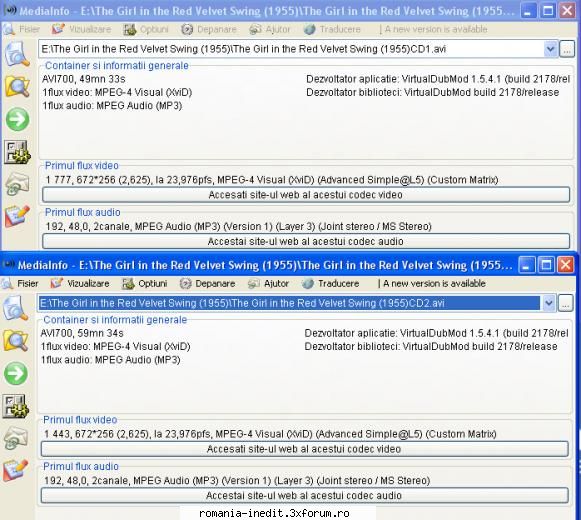Image resolution: width=581 pixels, height=520 pixels.
Task: Open Fisier menu in CD1 window
Action: pyautogui.click(x=21, y=29)
